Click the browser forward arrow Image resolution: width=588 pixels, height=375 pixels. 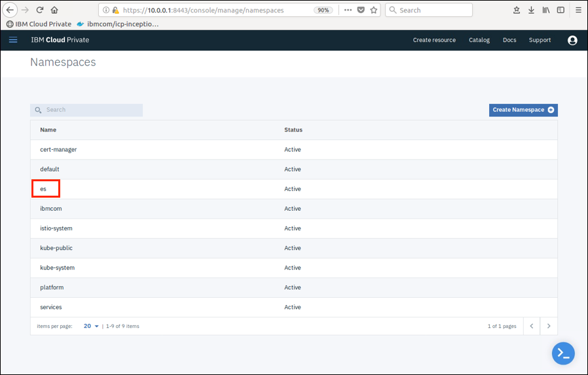coord(25,10)
